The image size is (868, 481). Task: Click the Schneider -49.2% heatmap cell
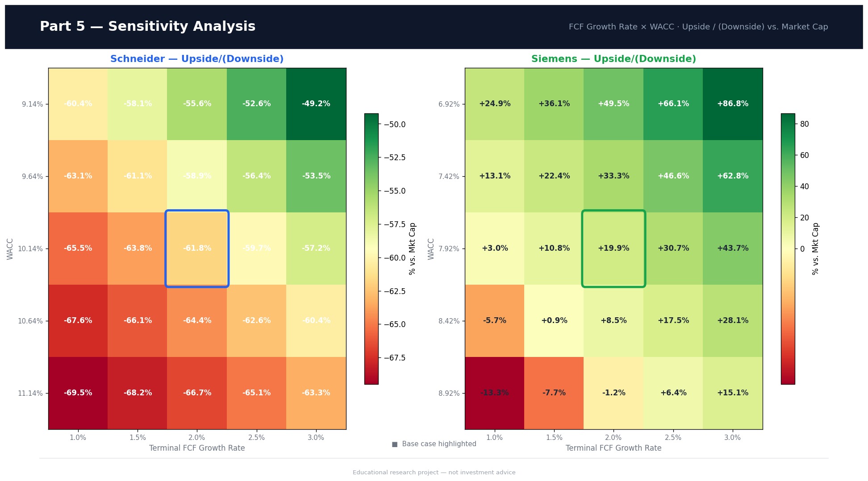coord(316,104)
